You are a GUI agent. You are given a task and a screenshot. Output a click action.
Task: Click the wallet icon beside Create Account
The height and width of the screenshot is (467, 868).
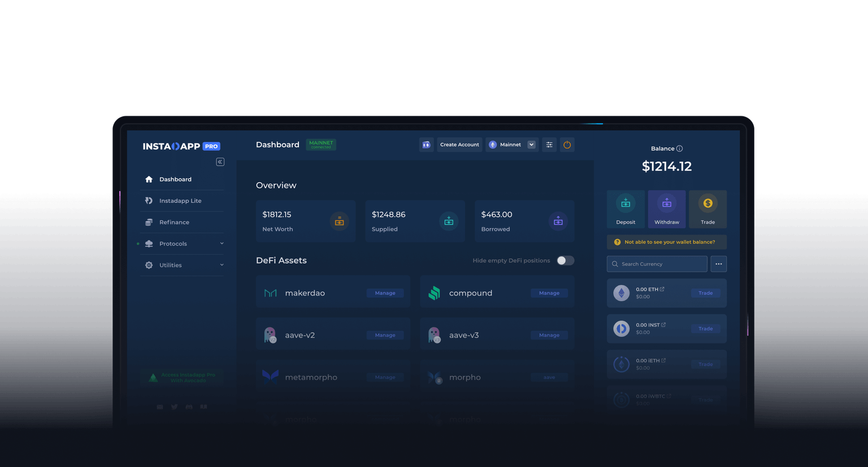pos(427,145)
